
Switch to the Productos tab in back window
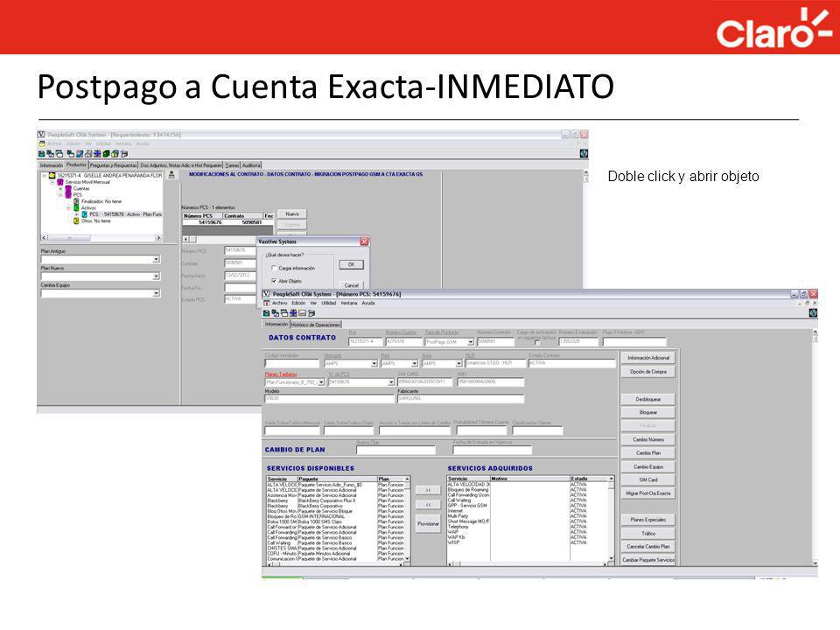77,165
